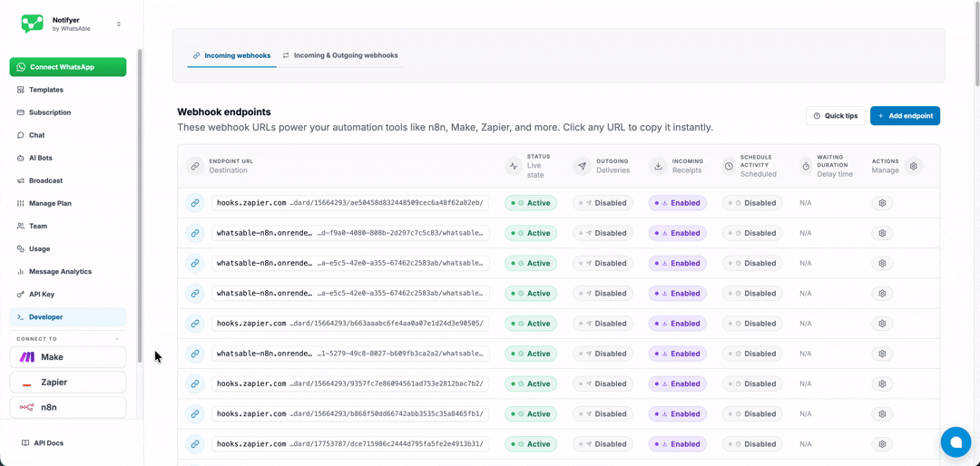The image size is (980, 466).
Task: Toggle Outgoing Disabled for the b868f50d endpoint
Action: click(603, 413)
